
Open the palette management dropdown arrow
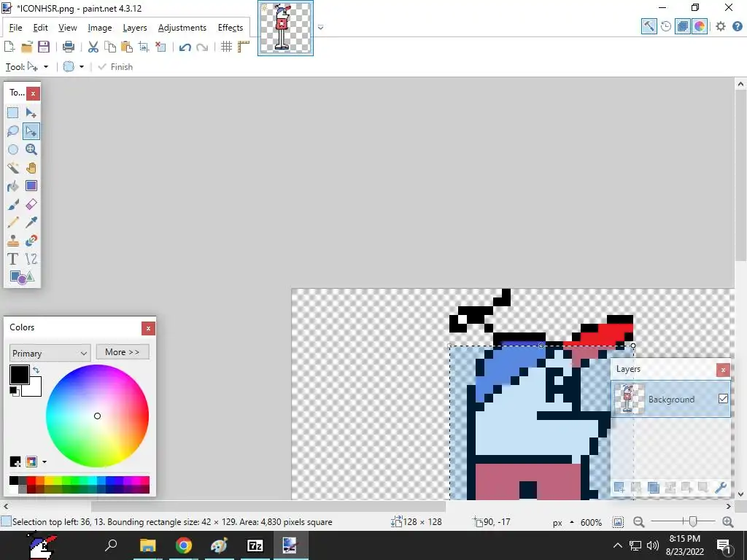click(44, 462)
